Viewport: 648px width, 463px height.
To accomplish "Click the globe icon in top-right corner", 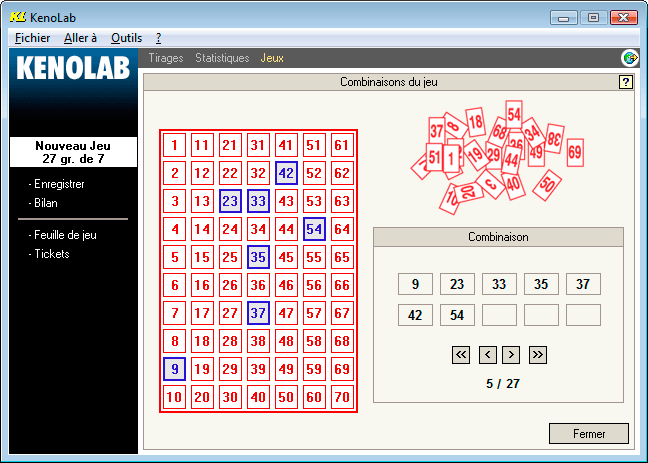I will click(630, 58).
